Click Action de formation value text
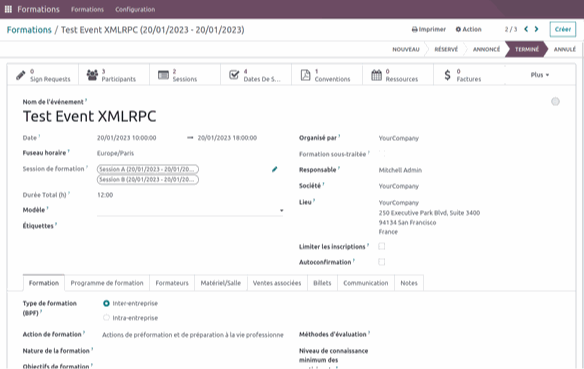 (193, 335)
